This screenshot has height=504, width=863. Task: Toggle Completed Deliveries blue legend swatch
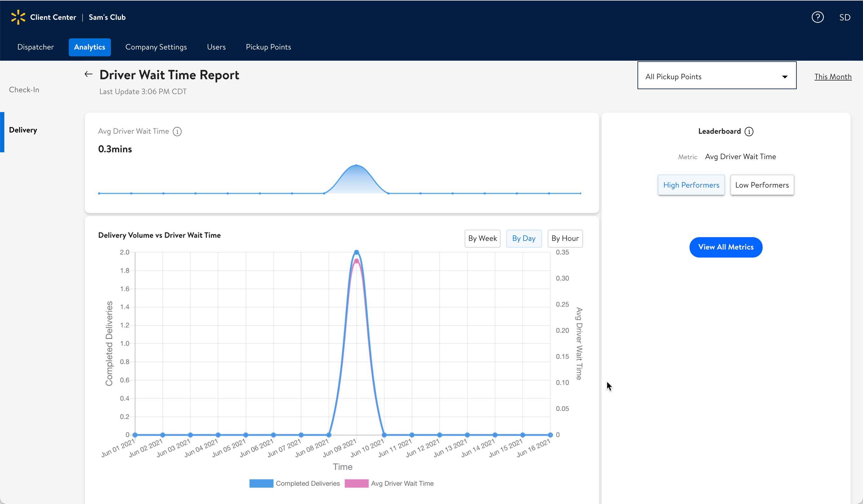[261, 483]
